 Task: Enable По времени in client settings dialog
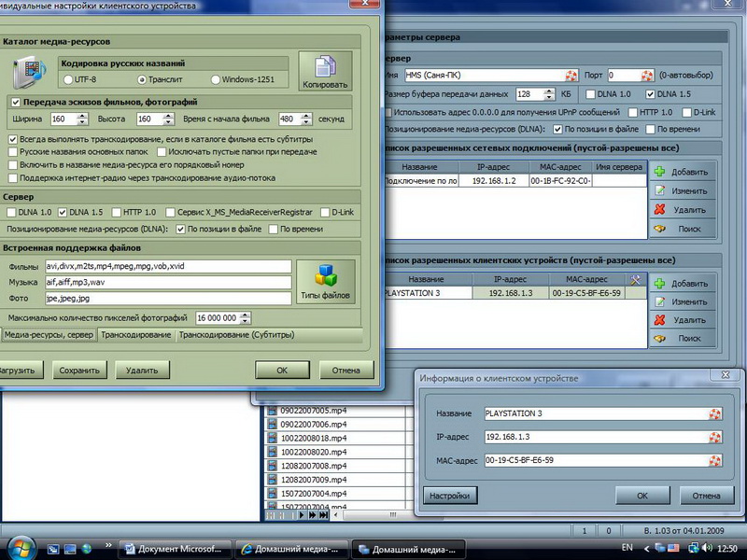[273, 229]
